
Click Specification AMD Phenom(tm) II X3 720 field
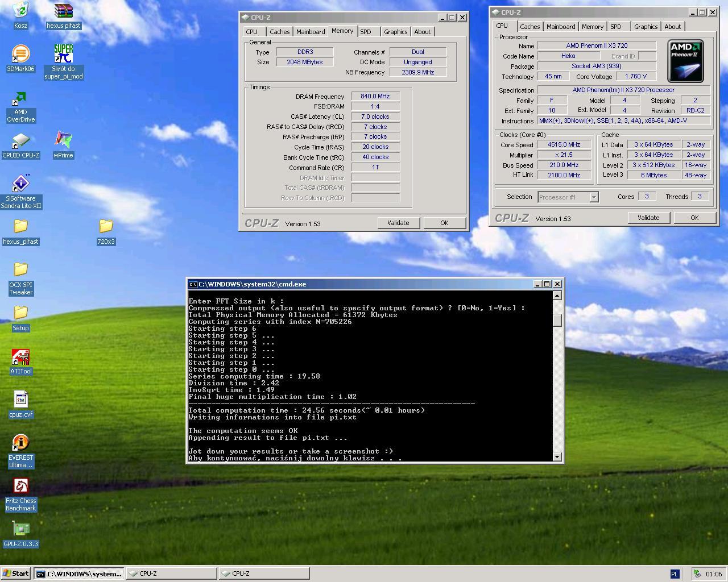pyautogui.click(x=624, y=90)
